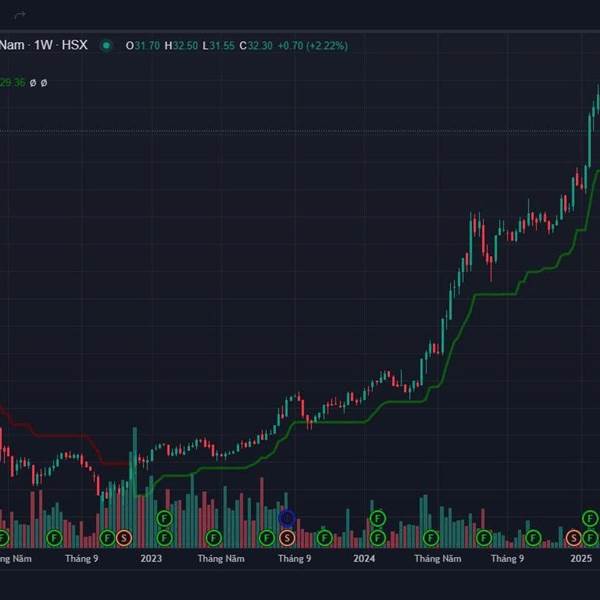The width and height of the screenshot is (600, 600).
Task: Click the redo arrow icon at top
Action: tap(20, 15)
